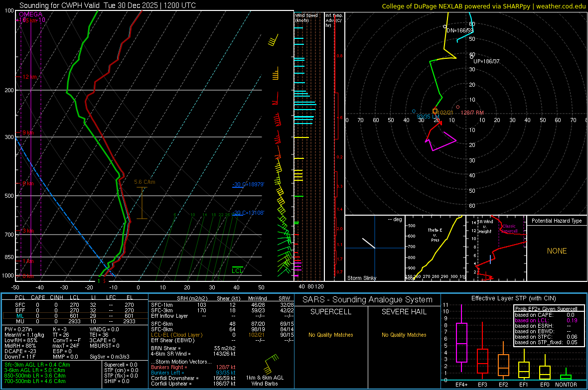The width and height of the screenshot is (588, 390).
Task: Click the magenta 'based on LCL:' probability line
Action: click(546, 320)
